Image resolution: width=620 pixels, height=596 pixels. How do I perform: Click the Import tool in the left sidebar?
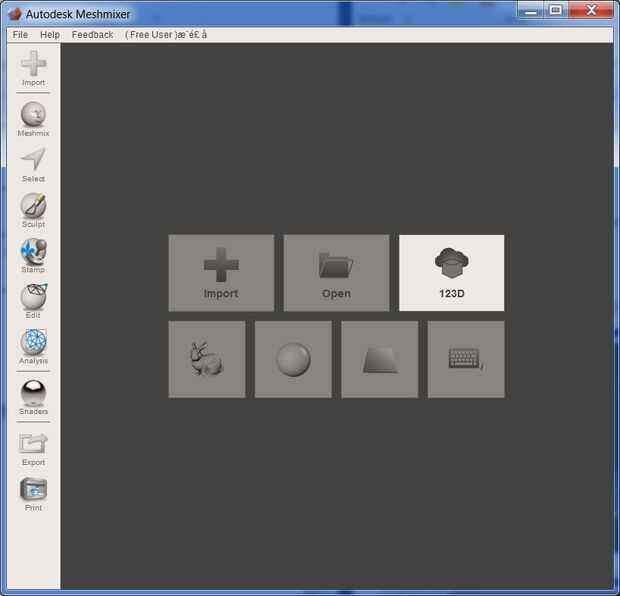point(33,68)
